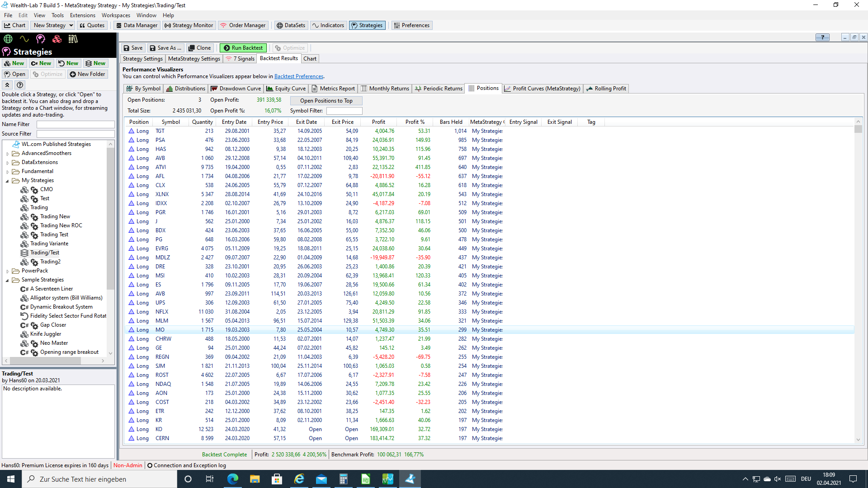
Task: Save the strategy with Save button
Action: click(x=132, y=48)
